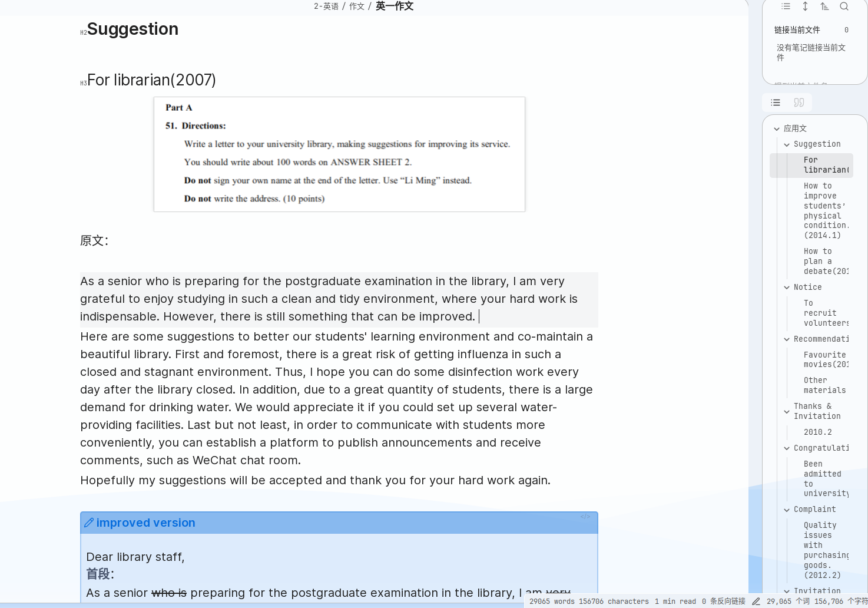The image size is (868, 608).
Task: Collapse the Notice outline section
Action: point(787,288)
